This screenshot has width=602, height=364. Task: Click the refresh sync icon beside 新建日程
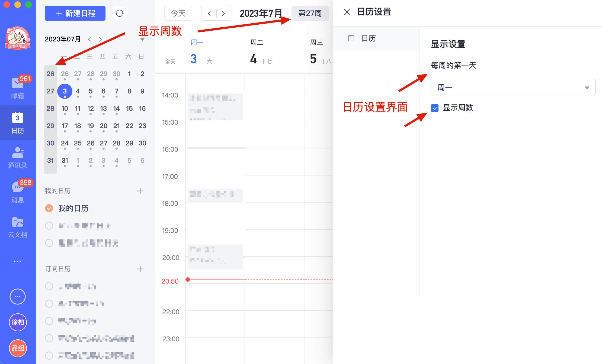coord(120,13)
